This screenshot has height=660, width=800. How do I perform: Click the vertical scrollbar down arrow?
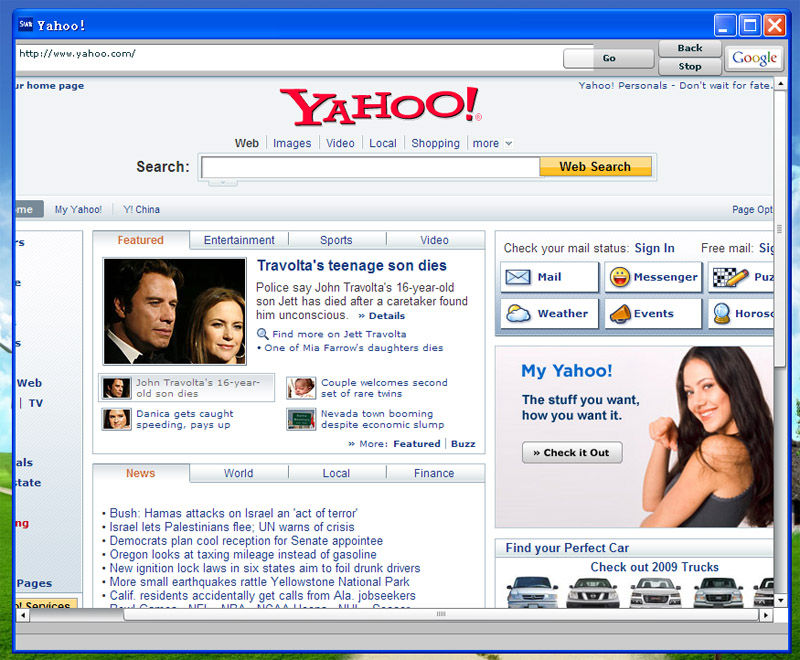click(x=780, y=601)
